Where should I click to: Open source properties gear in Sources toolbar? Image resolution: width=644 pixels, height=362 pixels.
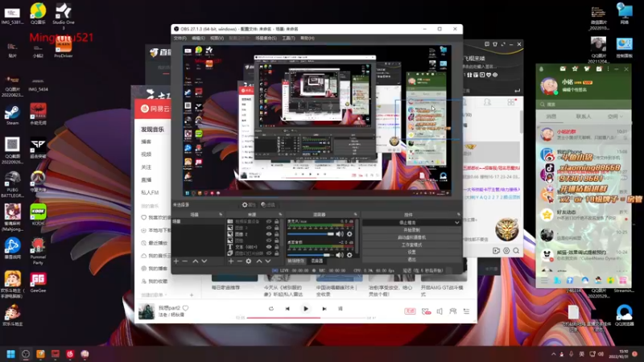[249, 261]
